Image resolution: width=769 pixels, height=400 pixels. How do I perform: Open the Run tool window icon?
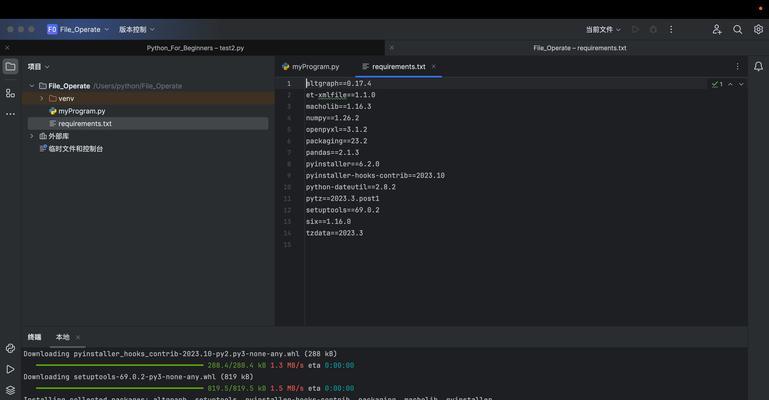click(10, 370)
